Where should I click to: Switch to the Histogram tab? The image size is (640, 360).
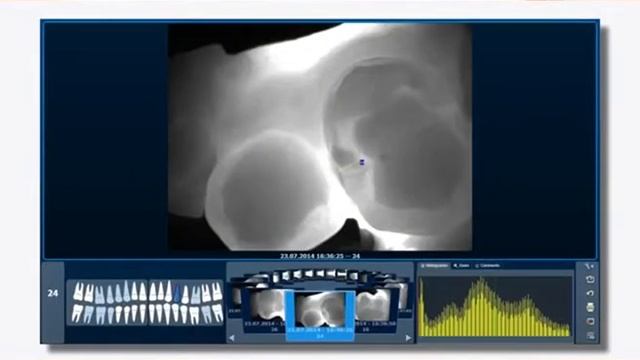(x=434, y=266)
